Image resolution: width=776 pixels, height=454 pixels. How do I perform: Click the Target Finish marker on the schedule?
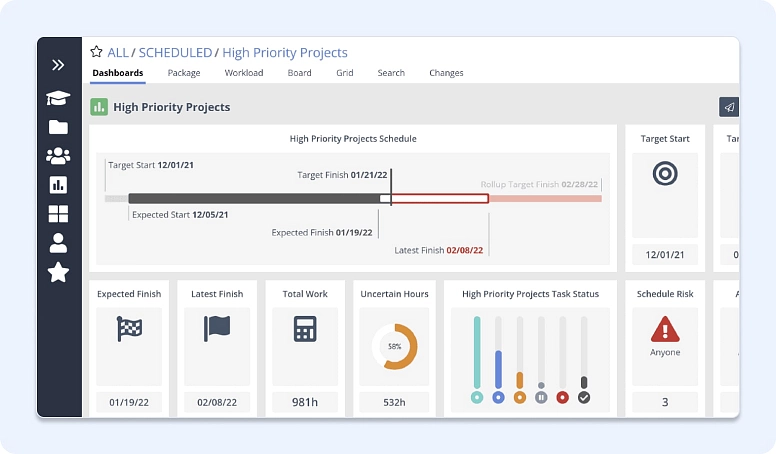coord(342,175)
